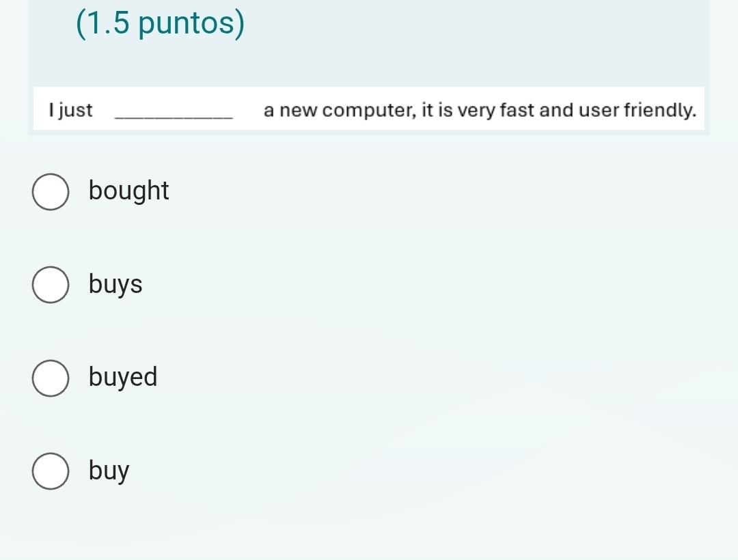Pick the "buy" radio button circle
Image resolution: width=738 pixels, height=560 pixels.
click(50, 471)
